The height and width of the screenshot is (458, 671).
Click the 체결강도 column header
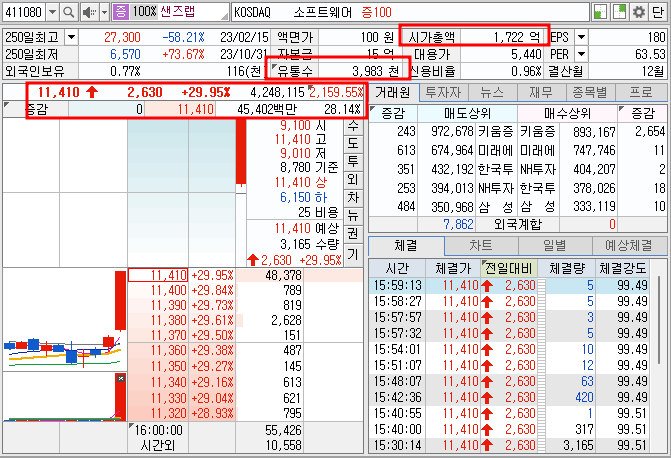point(623,269)
